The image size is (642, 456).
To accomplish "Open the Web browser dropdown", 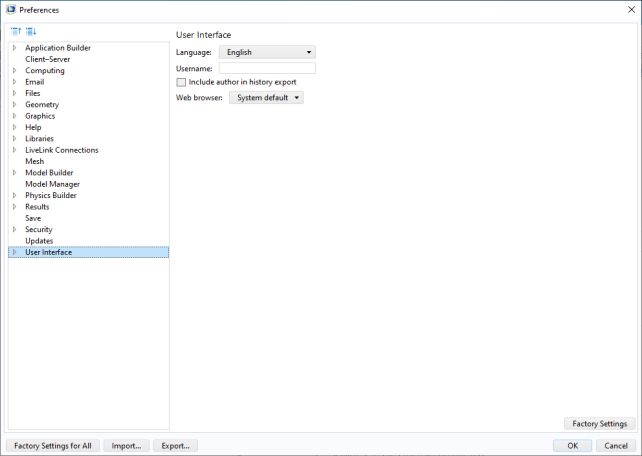I will coord(266,98).
